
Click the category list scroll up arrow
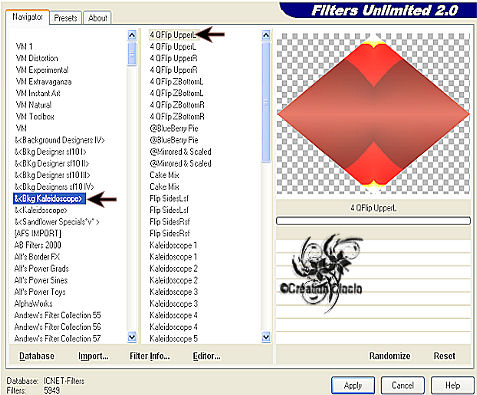[x=132, y=35]
